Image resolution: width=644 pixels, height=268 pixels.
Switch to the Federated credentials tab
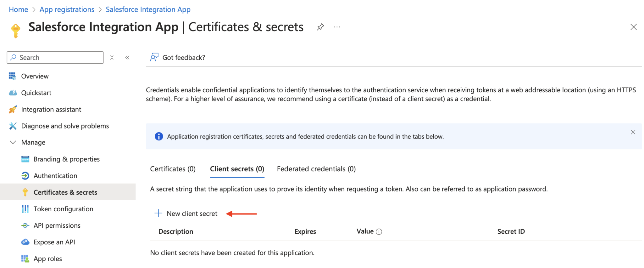[316, 169]
